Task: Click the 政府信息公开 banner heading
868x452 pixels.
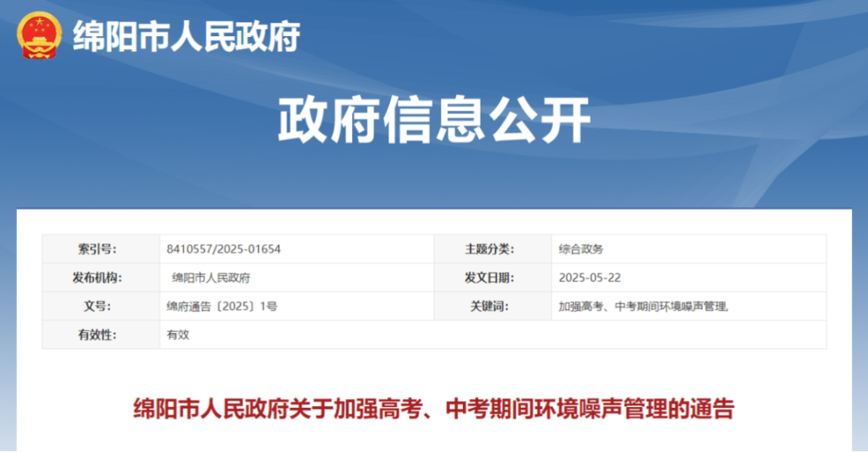Action: coord(434,119)
